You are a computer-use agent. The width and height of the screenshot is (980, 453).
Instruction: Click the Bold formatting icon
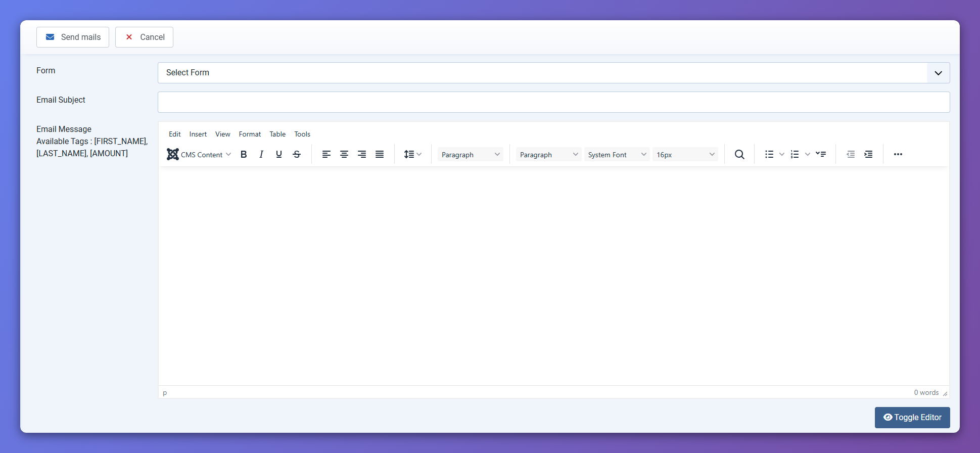[244, 154]
